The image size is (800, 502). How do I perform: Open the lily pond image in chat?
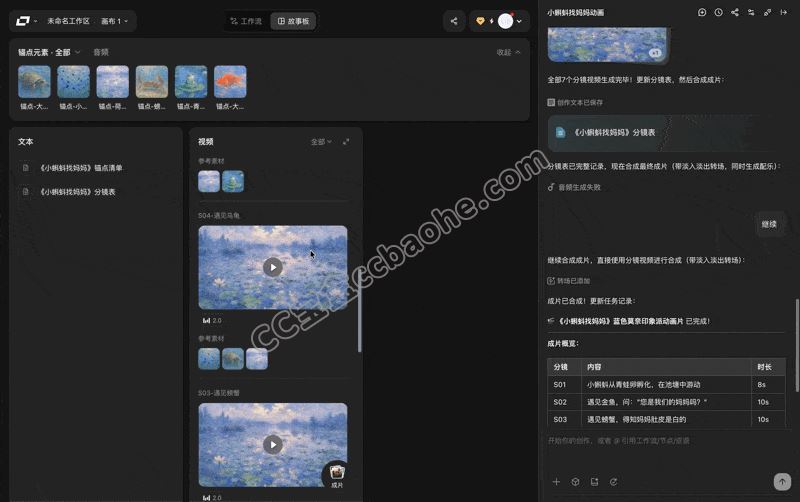[x=607, y=45]
